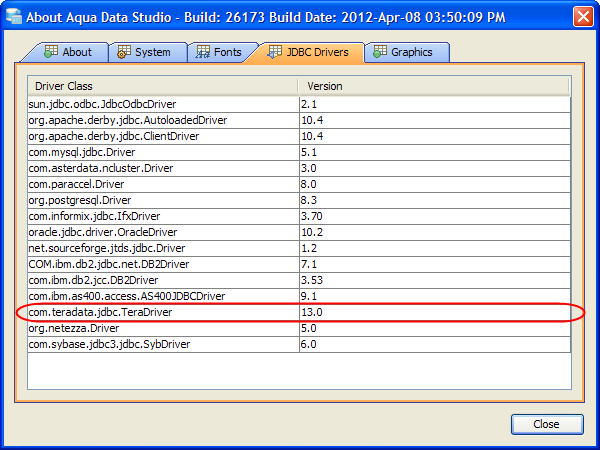The width and height of the screenshot is (600, 450).
Task: Switch to the Fonts tab
Action: pyautogui.click(x=222, y=52)
